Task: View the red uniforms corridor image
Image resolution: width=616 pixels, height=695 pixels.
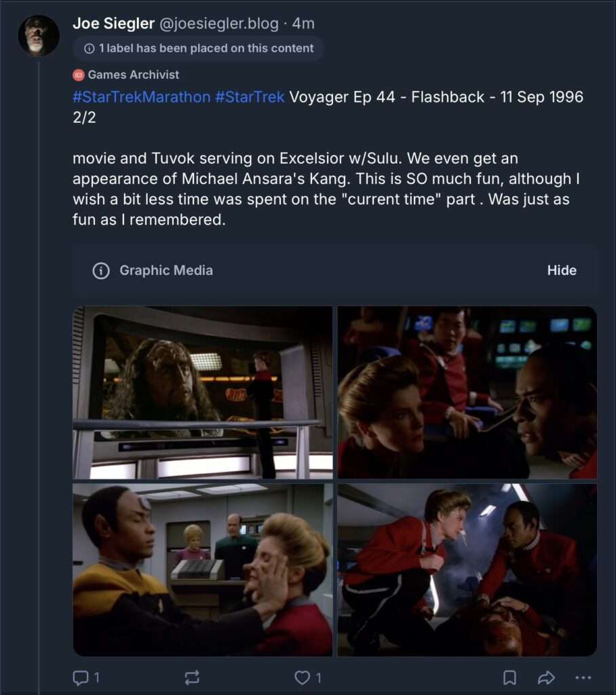Action: pyautogui.click(x=467, y=570)
